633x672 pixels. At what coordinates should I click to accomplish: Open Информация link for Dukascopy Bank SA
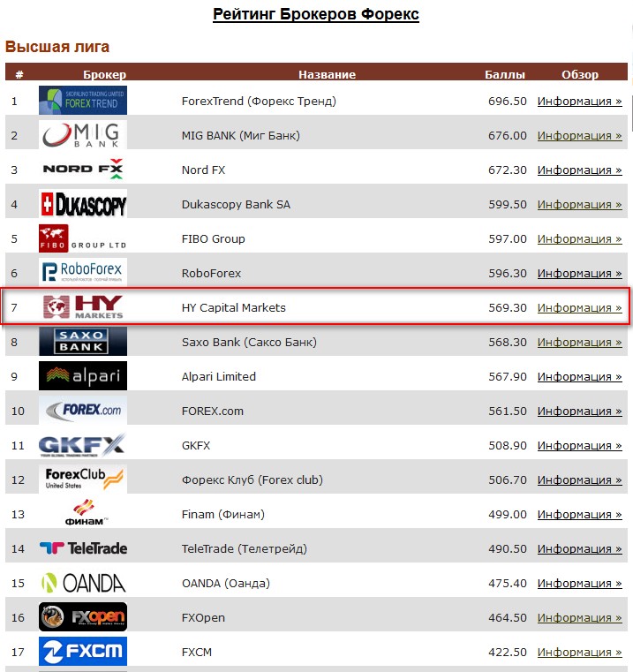579,205
